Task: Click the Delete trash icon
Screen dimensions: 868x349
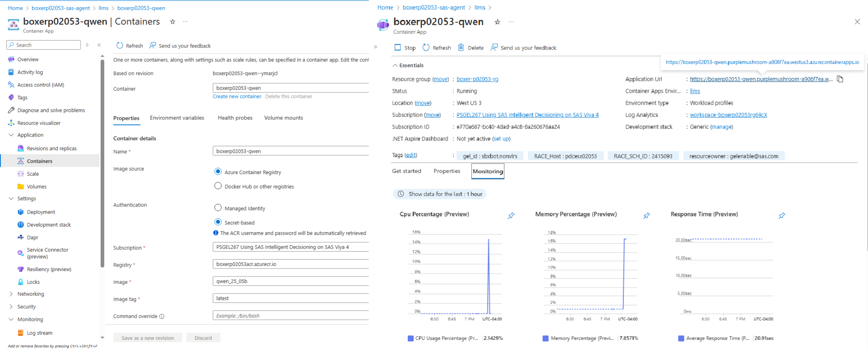Action: click(461, 47)
